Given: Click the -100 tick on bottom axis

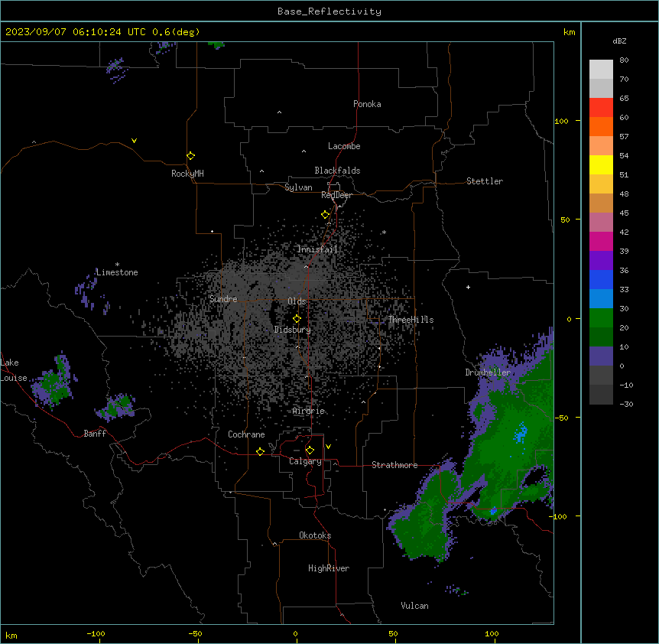Looking at the screenshot, I should click(x=96, y=633).
